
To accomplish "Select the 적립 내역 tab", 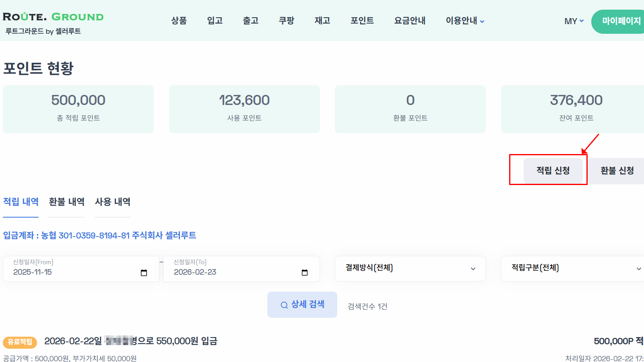I will [21, 202].
